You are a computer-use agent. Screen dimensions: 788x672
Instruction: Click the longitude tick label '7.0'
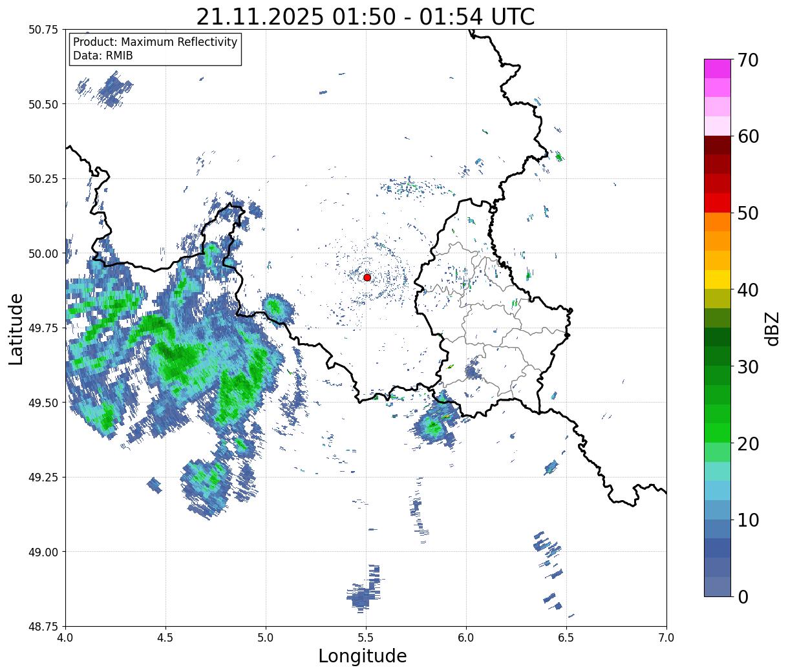point(666,638)
